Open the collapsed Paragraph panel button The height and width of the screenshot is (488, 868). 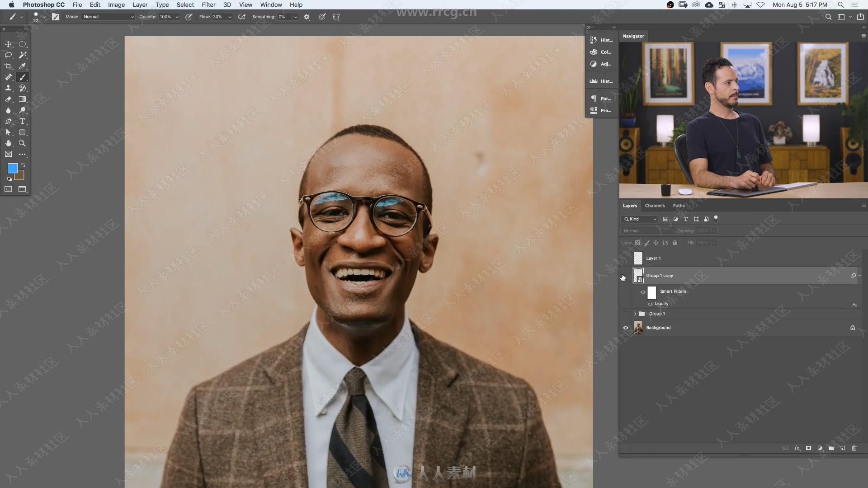pyautogui.click(x=601, y=99)
